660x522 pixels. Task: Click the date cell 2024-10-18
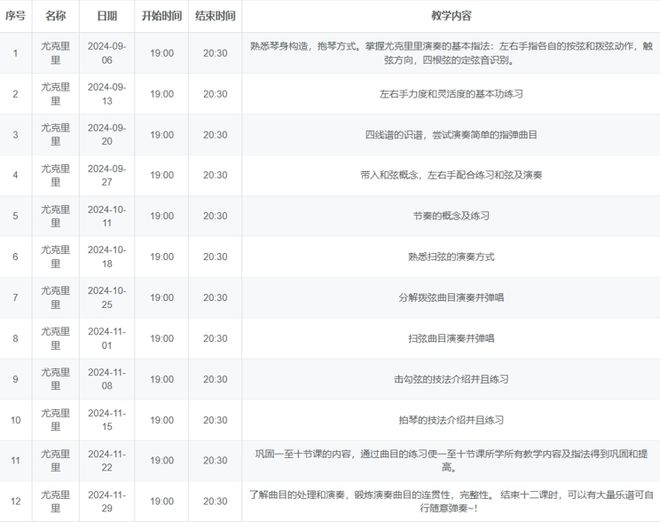click(x=106, y=257)
